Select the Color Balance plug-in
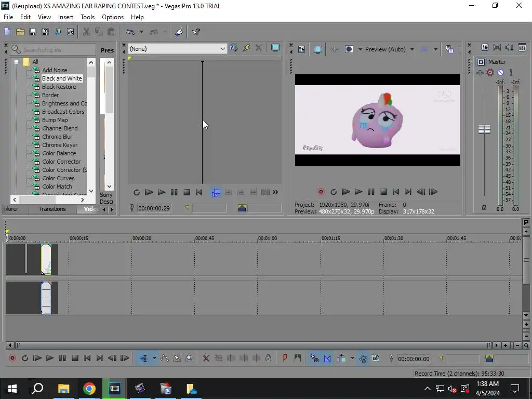The width and height of the screenshot is (532, 399). [x=59, y=153]
